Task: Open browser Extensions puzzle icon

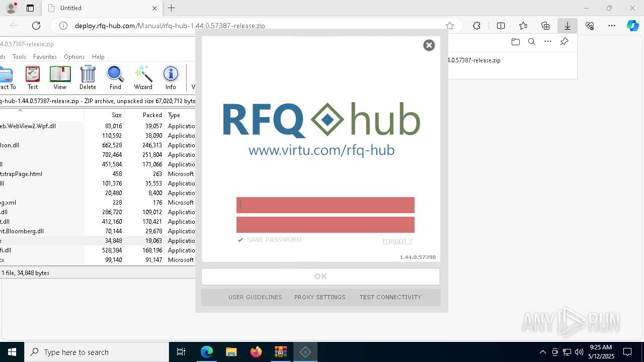Action: [x=476, y=26]
